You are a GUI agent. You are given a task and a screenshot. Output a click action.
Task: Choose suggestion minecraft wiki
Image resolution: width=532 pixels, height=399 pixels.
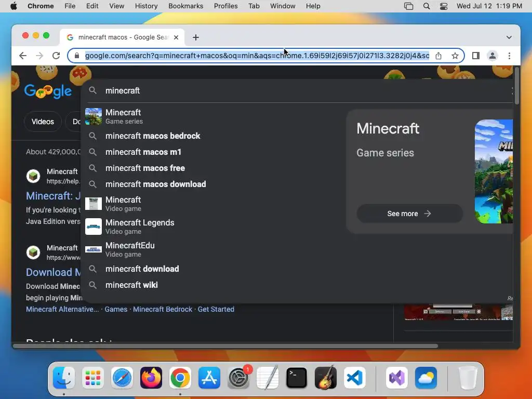pyautogui.click(x=214, y=285)
